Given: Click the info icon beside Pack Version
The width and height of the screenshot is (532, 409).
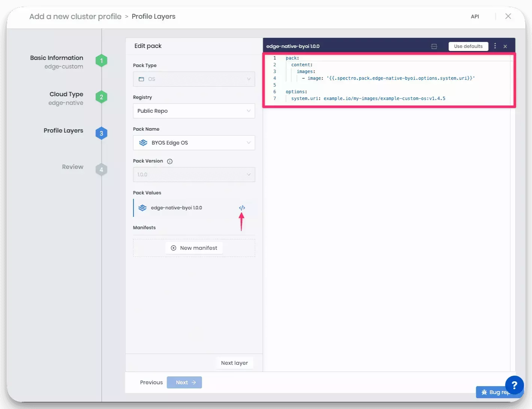Looking at the screenshot, I should [x=169, y=161].
